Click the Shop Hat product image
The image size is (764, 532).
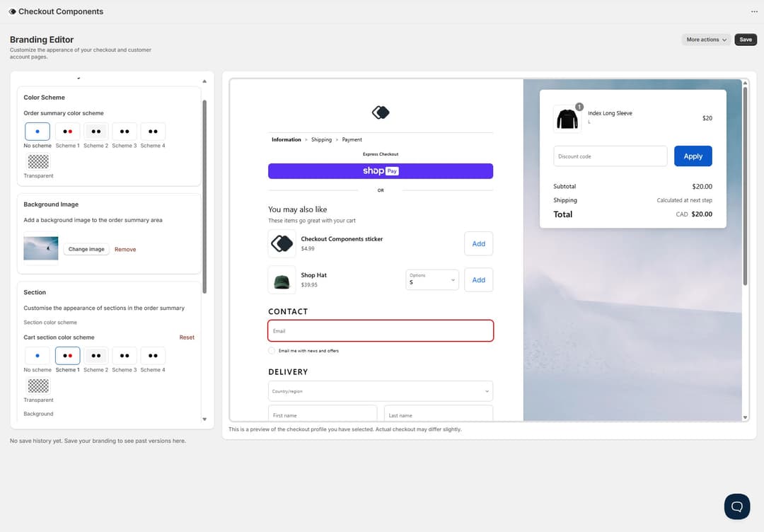[281, 279]
